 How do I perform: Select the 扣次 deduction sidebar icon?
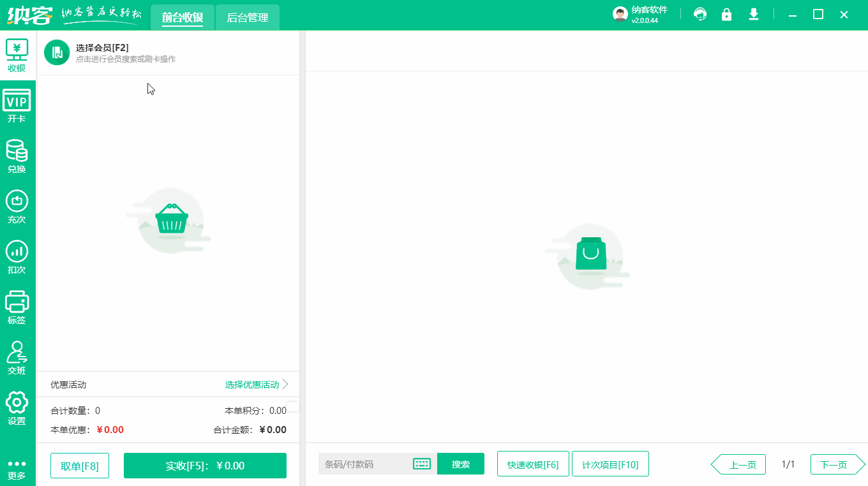[17, 255]
